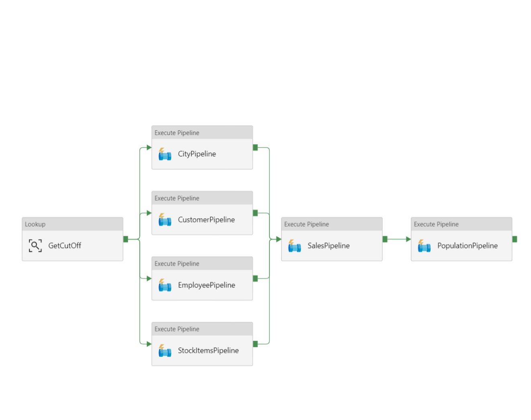531x420 pixels.
Task: Click the Execute Pipeline header above CityPipeline
Action: 202,133
